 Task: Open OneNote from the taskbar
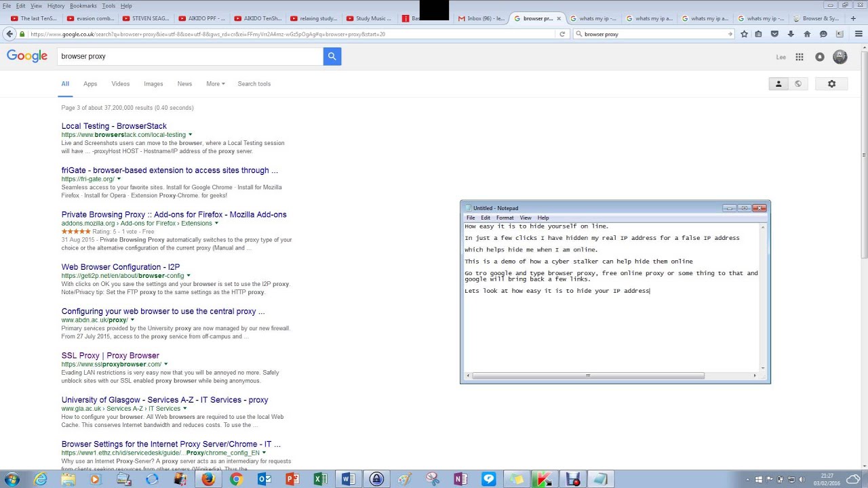pos(460,479)
